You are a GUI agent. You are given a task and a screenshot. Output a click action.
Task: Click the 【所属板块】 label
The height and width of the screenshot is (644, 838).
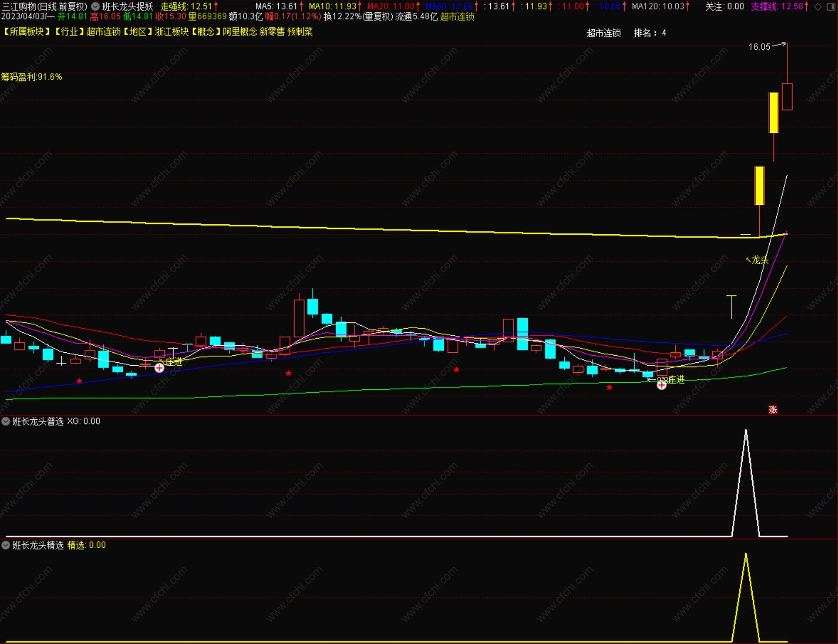(27, 32)
